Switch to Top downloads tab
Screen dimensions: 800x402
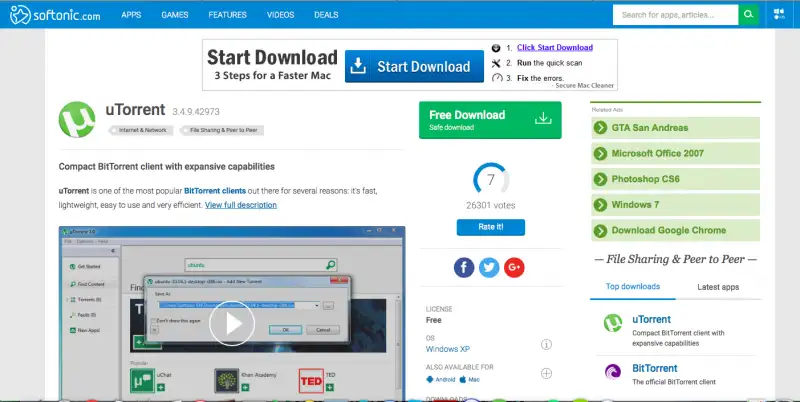(x=633, y=287)
